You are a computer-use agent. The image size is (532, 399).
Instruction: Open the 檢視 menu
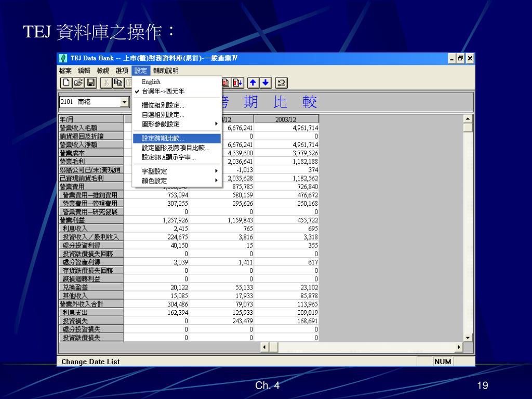point(103,71)
